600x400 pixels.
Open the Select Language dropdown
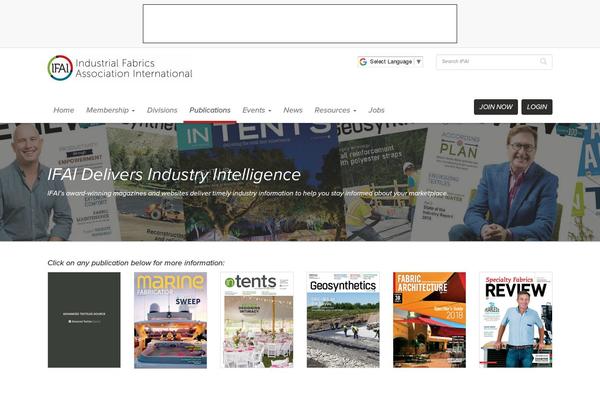pos(390,62)
